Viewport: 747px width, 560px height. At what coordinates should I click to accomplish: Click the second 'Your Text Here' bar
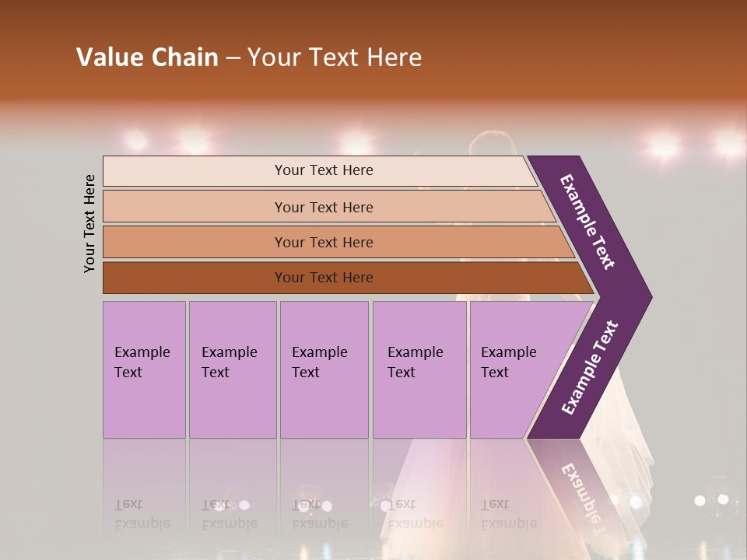click(323, 207)
